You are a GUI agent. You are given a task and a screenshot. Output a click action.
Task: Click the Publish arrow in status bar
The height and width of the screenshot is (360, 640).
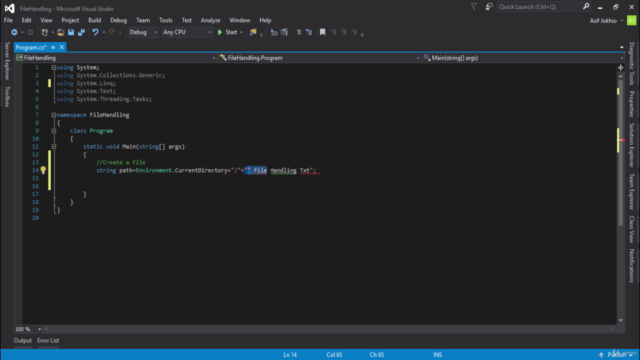tap(601, 355)
